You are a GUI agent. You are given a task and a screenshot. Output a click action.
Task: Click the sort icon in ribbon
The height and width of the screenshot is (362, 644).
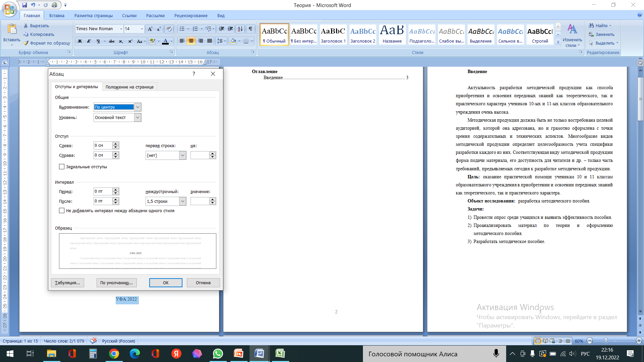pos(240,29)
